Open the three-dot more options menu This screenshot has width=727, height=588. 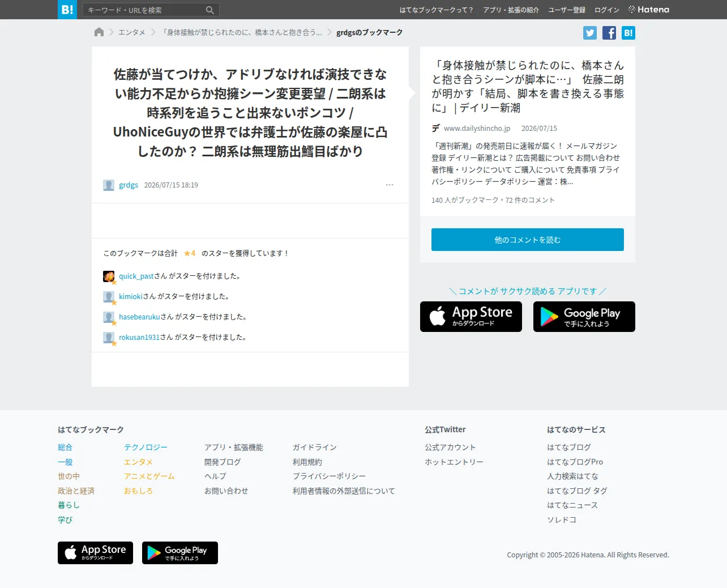coord(390,185)
